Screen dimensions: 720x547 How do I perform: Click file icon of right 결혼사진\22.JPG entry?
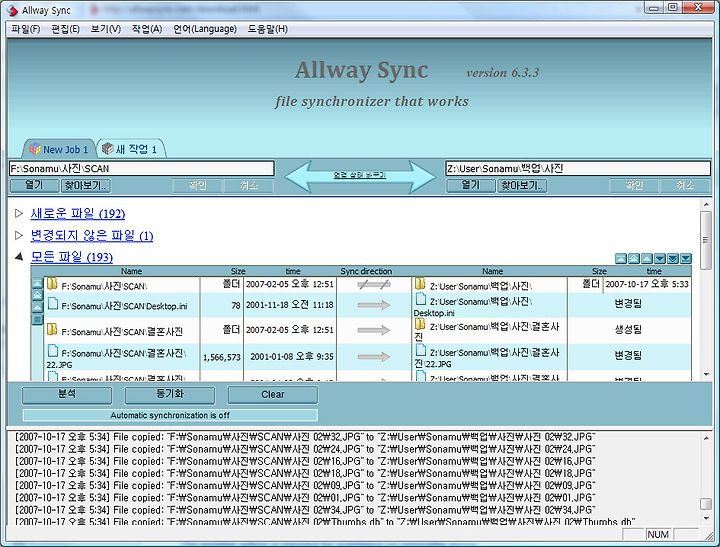pyautogui.click(x=421, y=350)
